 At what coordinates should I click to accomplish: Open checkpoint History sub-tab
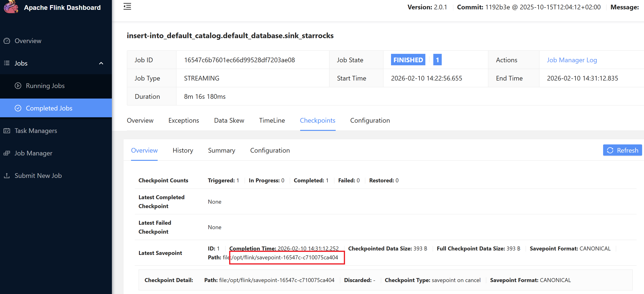tap(183, 150)
